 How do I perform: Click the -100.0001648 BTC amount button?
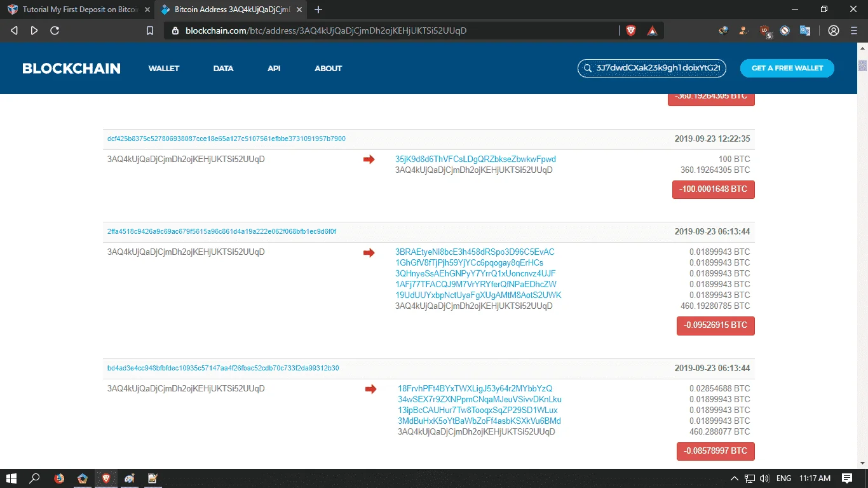714,189
